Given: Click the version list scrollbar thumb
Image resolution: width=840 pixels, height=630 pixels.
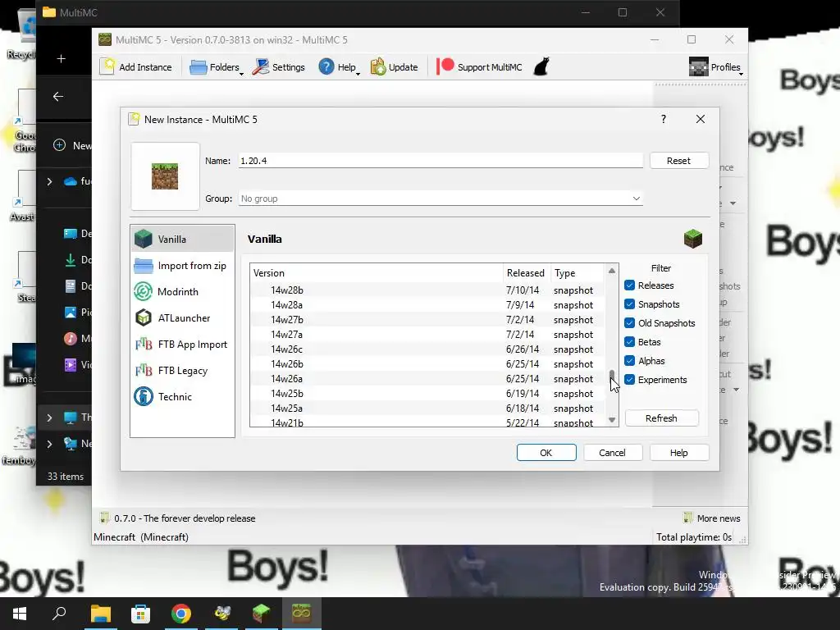Looking at the screenshot, I should [612, 374].
